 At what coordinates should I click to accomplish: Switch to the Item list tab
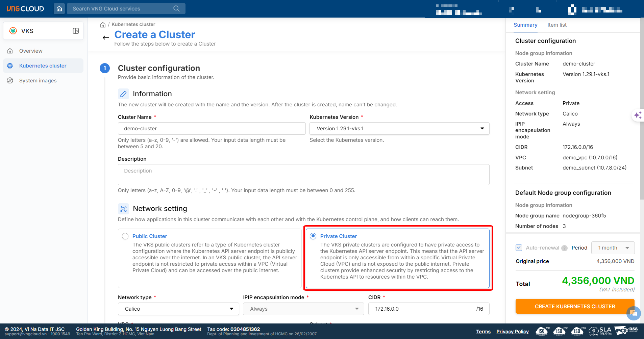click(x=557, y=25)
